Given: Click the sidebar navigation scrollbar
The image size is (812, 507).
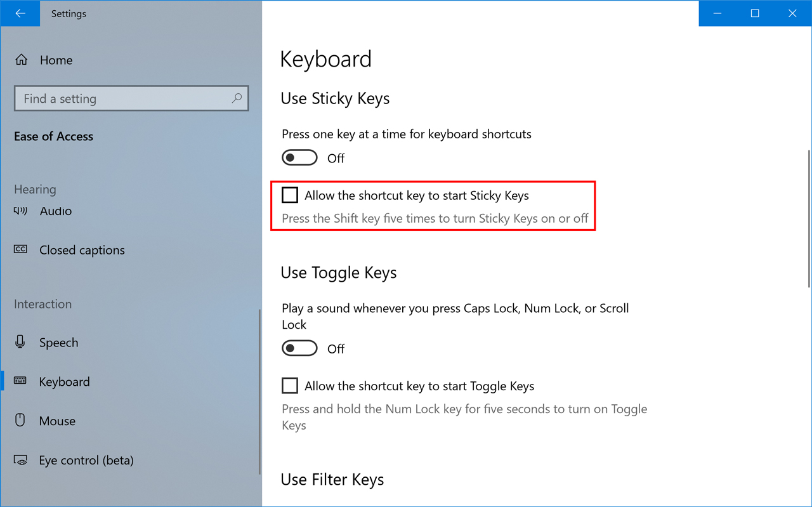Looking at the screenshot, I should click(x=259, y=392).
